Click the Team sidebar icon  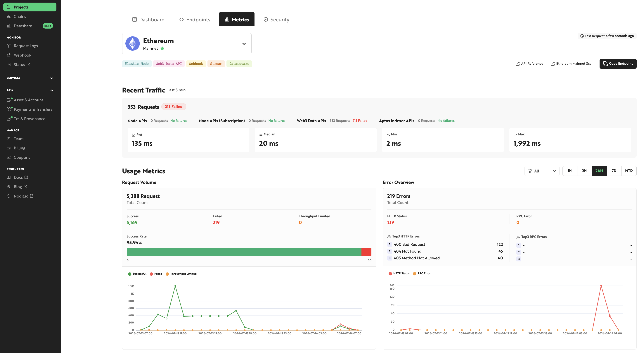pyautogui.click(x=8, y=139)
